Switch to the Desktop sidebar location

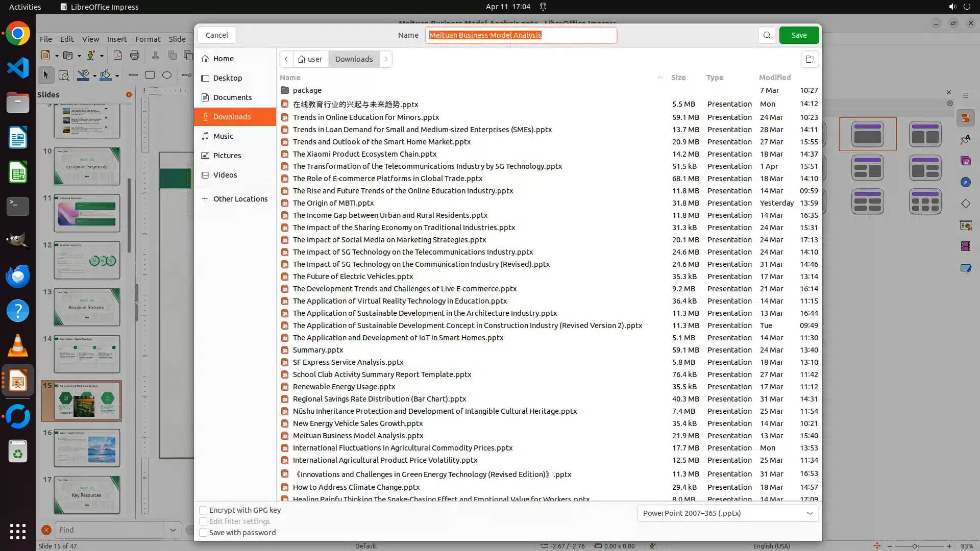coord(228,78)
